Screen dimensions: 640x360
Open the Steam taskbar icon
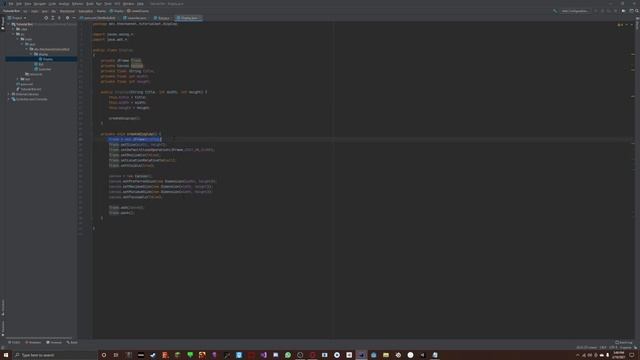click(x=153, y=355)
